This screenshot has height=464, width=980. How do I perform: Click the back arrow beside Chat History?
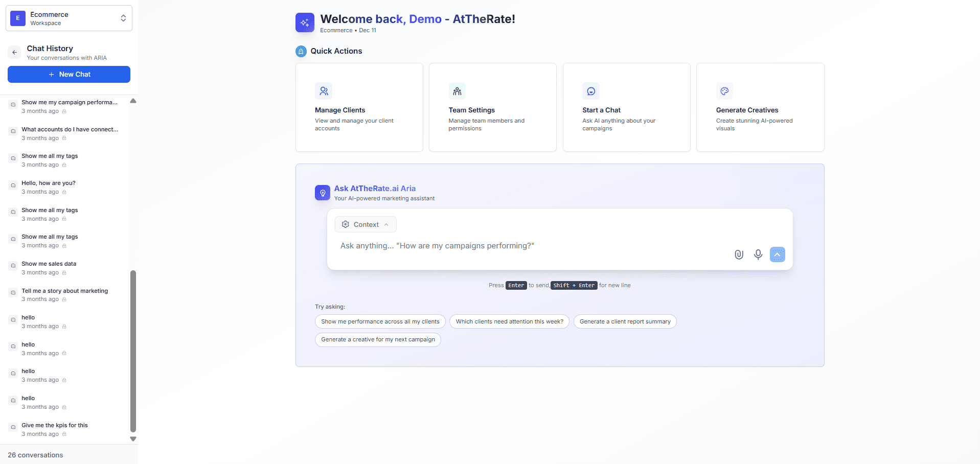click(15, 52)
